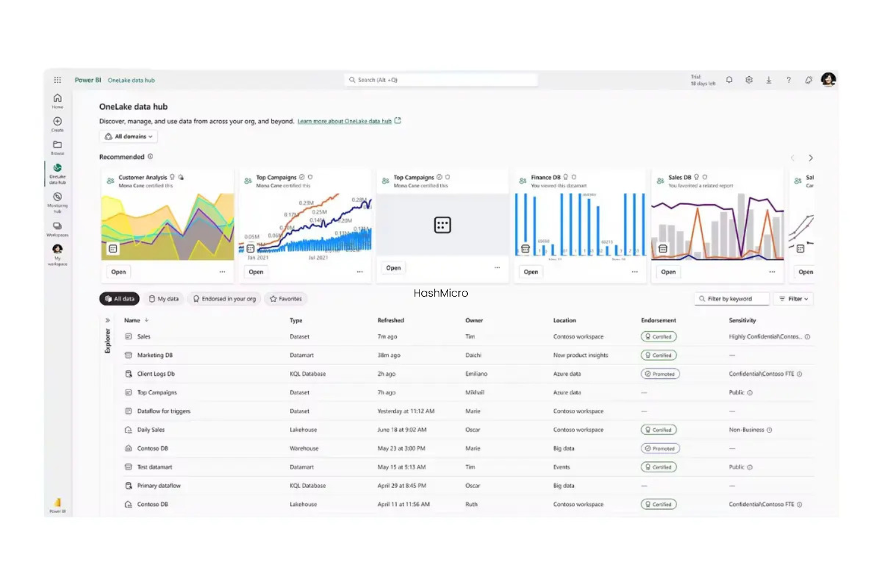Toggle the Endorsed in your org filter

pyautogui.click(x=224, y=298)
